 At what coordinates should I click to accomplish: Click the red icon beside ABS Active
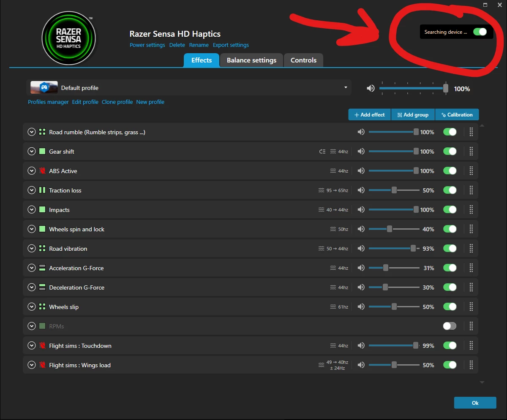[x=42, y=171]
